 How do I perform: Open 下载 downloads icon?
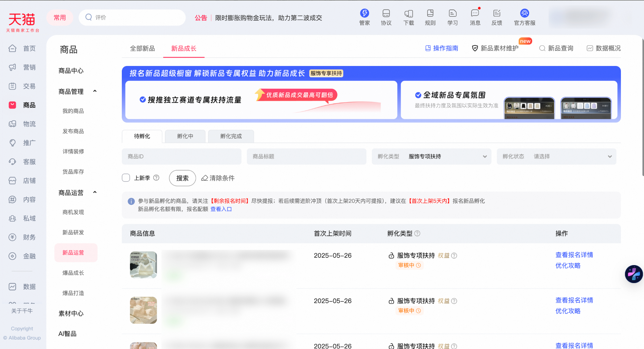[409, 17]
